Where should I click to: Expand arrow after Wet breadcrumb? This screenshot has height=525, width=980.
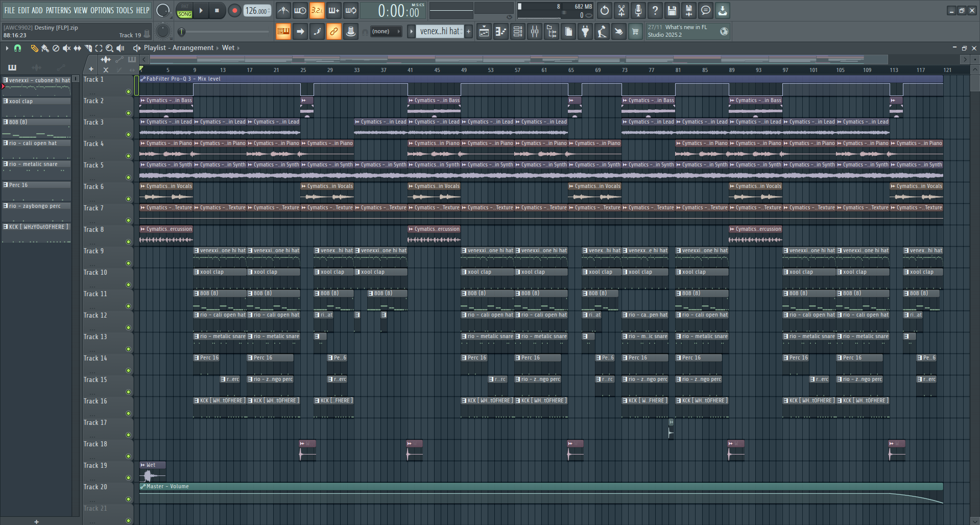(x=238, y=48)
